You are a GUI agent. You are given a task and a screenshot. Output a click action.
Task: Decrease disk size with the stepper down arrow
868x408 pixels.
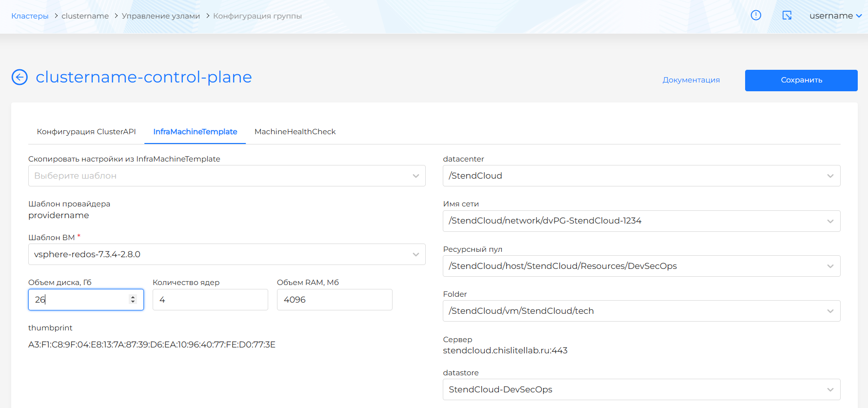(133, 302)
